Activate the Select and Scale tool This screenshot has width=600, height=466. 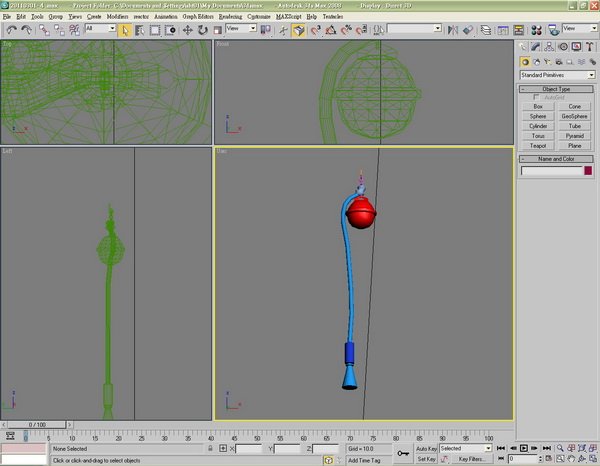[217, 30]
